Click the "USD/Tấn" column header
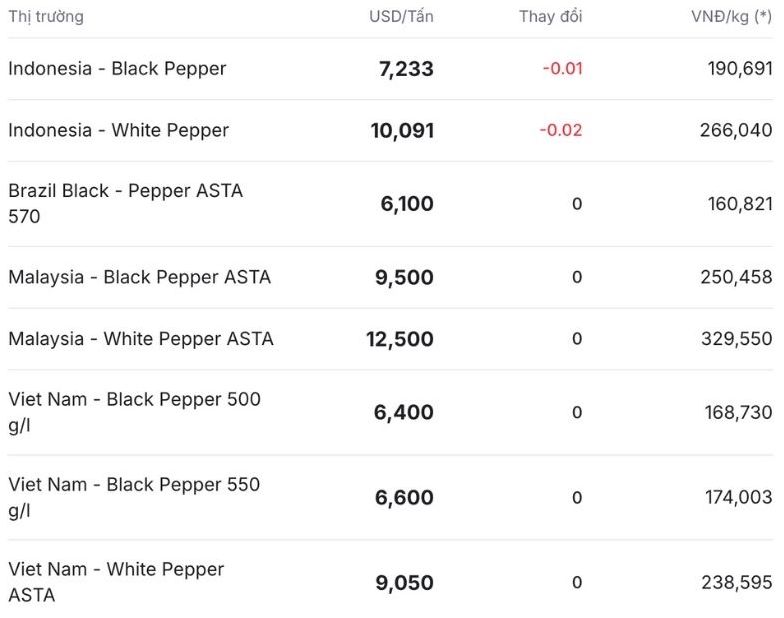 pos(401,16)
